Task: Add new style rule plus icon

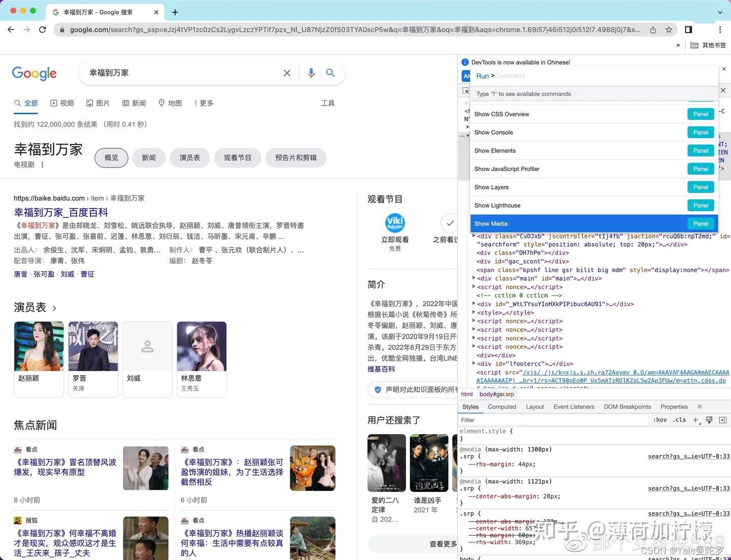Action: [x=696, y=420]
